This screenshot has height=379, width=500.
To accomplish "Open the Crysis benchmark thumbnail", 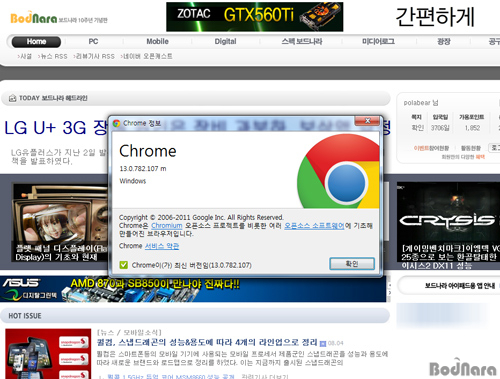I will (x=448, y=225).
